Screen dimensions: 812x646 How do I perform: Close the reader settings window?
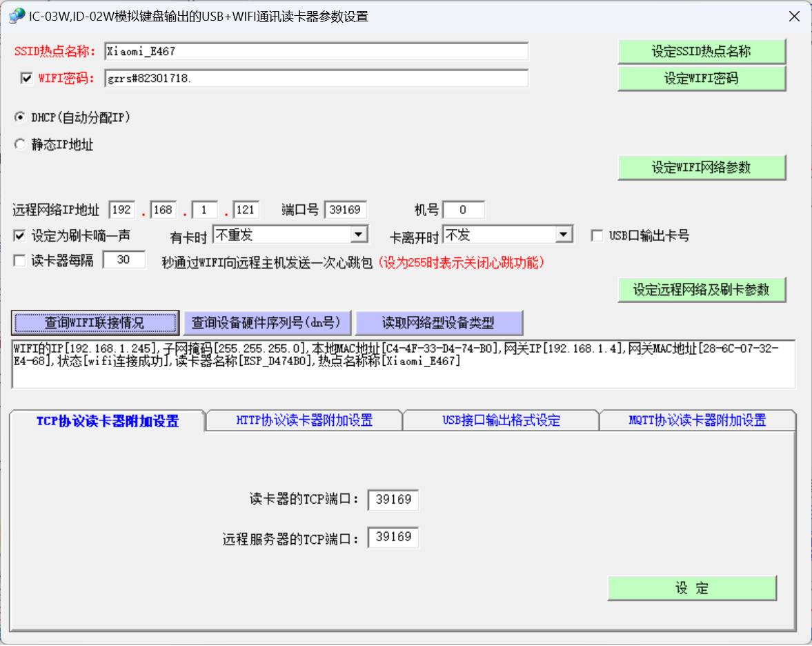pos(794,17)
